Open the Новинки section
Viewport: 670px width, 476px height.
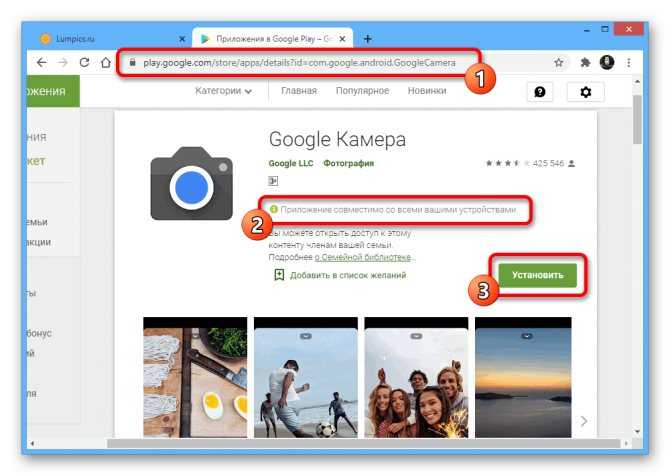click(427, 91)
